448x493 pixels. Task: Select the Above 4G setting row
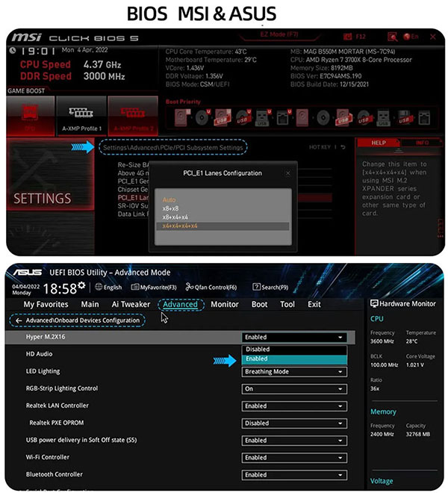(133, 173)
